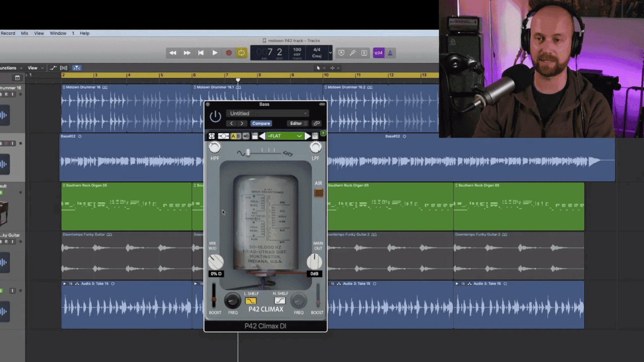Toggle the plugin power bypass button
Image resolution: width=644 pixels, height=362 pixels.
click(215, 117)
